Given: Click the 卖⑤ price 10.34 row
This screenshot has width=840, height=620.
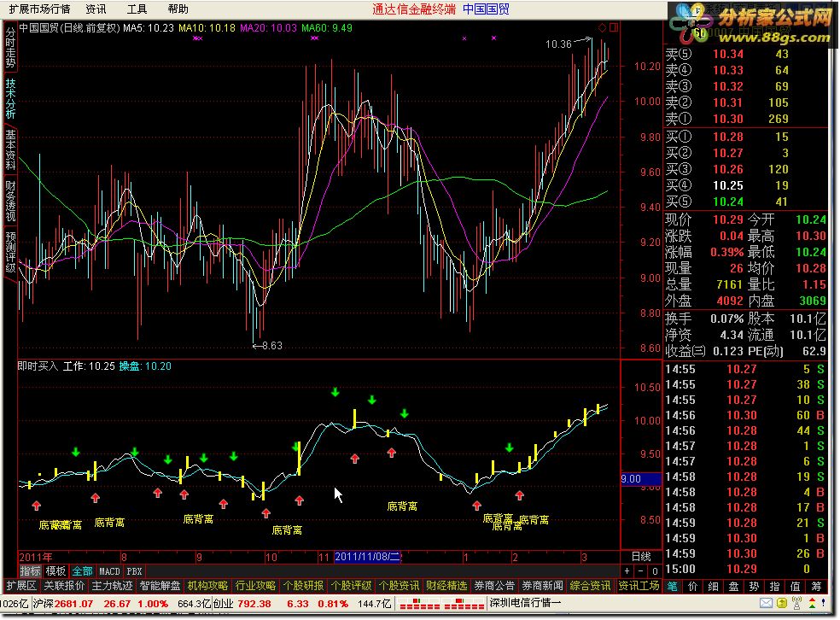Looking at the screenshot, I should (x=746, y=54).
